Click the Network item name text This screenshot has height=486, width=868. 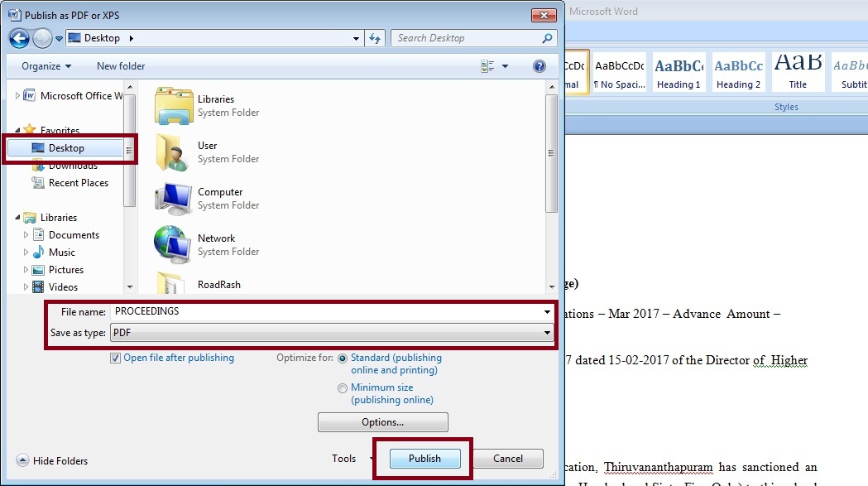[x=217, y=238]
